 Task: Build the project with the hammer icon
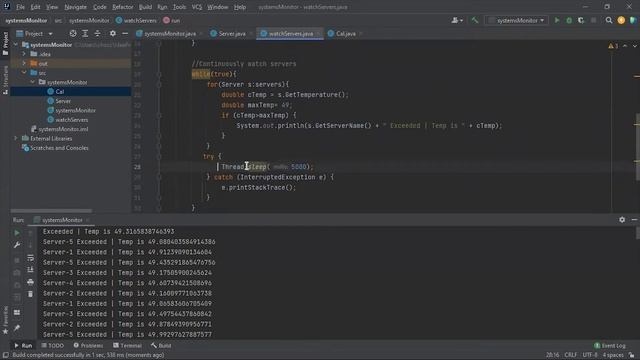pos(475,20)
